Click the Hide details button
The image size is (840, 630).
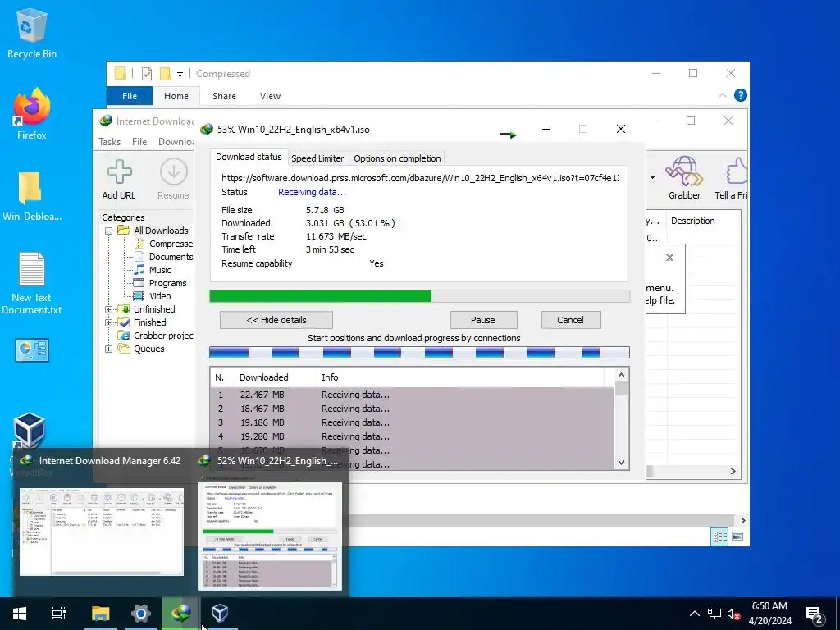pos(276,320)
